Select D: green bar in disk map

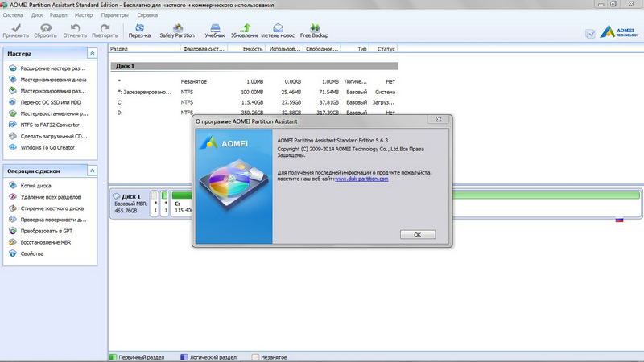click(x=547, y=195)
